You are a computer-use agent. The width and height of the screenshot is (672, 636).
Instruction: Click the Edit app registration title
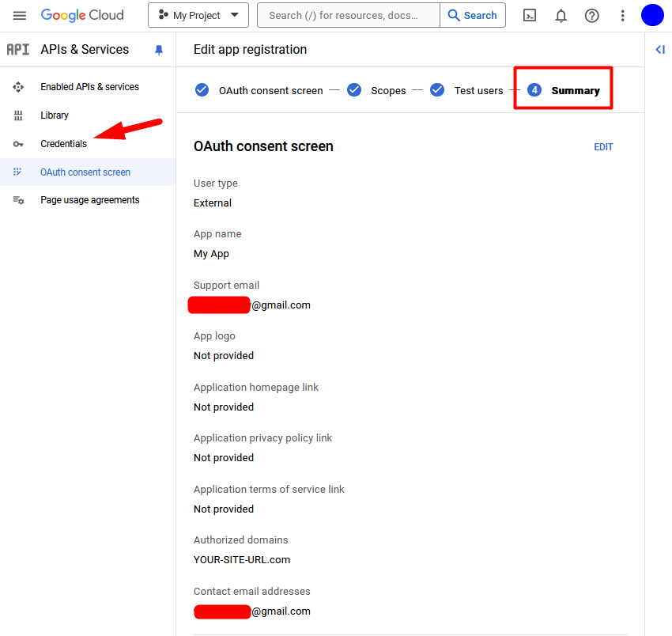pyautogui.click(x=250, y=50)
